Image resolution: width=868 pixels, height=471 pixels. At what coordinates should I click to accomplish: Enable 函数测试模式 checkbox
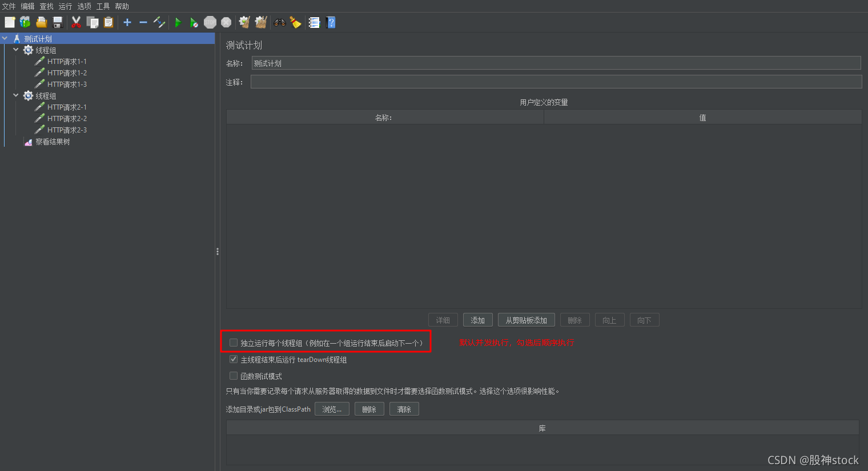coord(234,376)
